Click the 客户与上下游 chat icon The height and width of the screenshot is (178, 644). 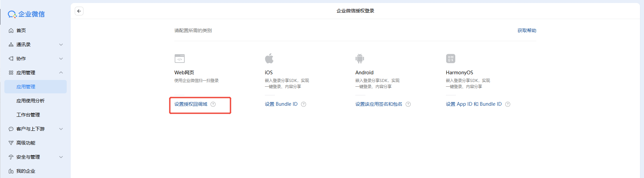(11, 129)
